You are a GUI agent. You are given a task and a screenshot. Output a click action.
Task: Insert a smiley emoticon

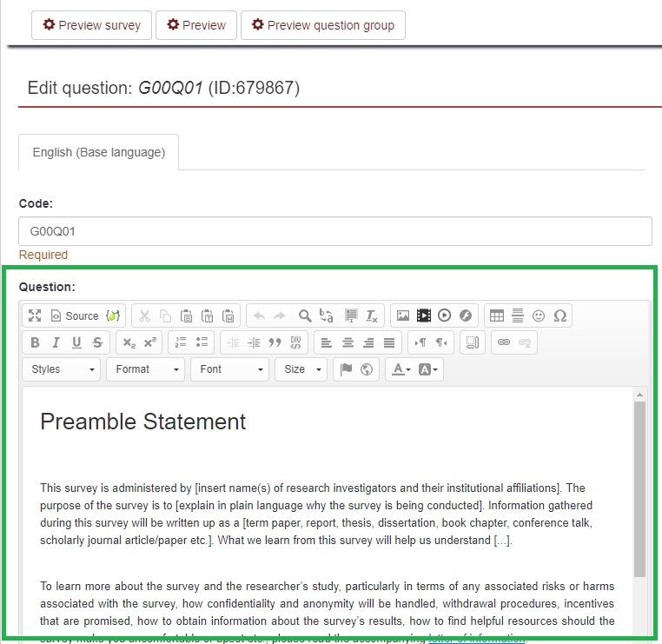click(539, 315)
